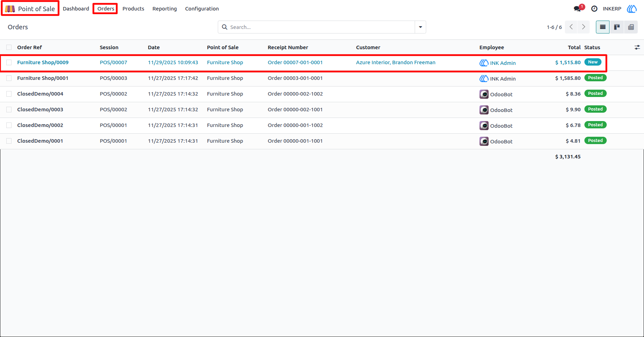Click receipt Order 00003-001-0001

(295, 78)
